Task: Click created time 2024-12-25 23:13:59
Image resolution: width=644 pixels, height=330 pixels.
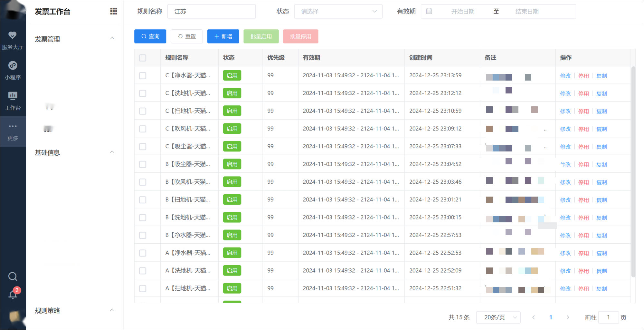Action: pos(435,75)
